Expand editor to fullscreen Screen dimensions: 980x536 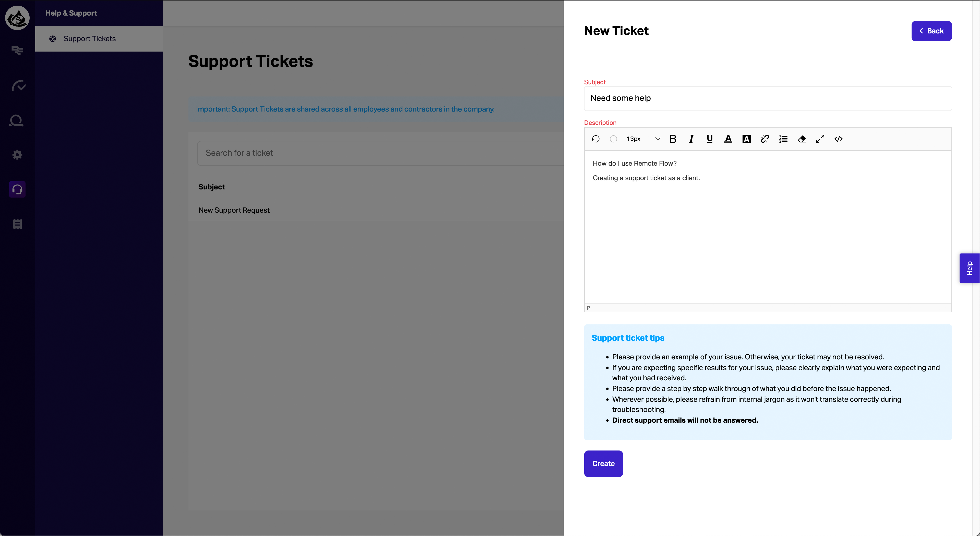[820, 139]
